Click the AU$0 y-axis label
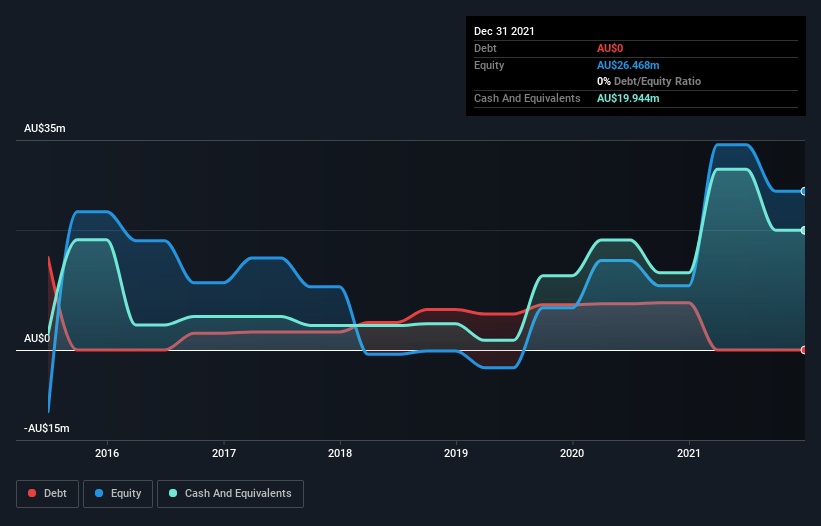Screen dimensions: 821x526 pos(37,338)
